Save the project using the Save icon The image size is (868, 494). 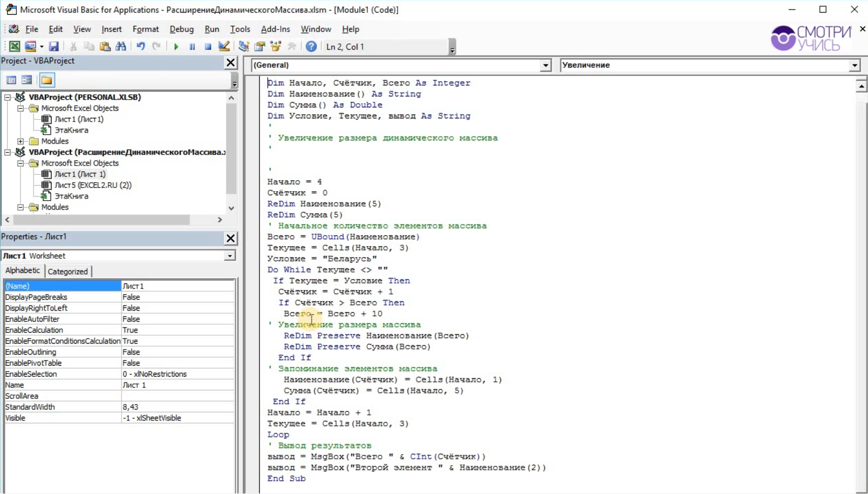53,47
